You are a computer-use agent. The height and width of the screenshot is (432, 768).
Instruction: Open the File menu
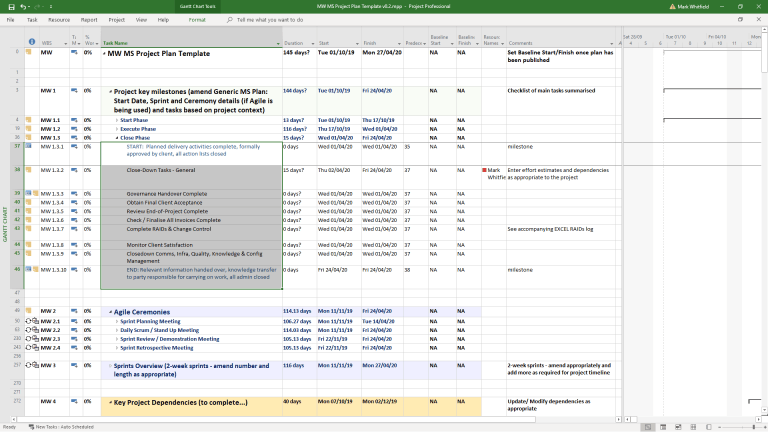[10, 20]
